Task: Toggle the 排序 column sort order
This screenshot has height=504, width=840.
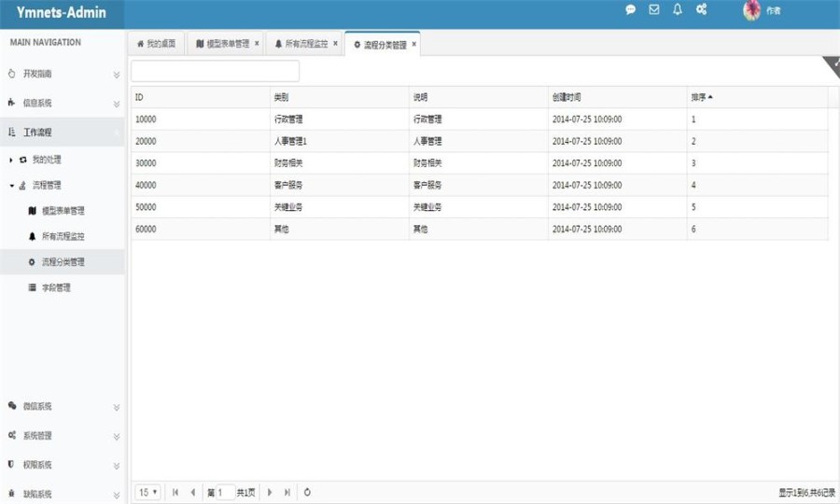Action: [758, 97]
